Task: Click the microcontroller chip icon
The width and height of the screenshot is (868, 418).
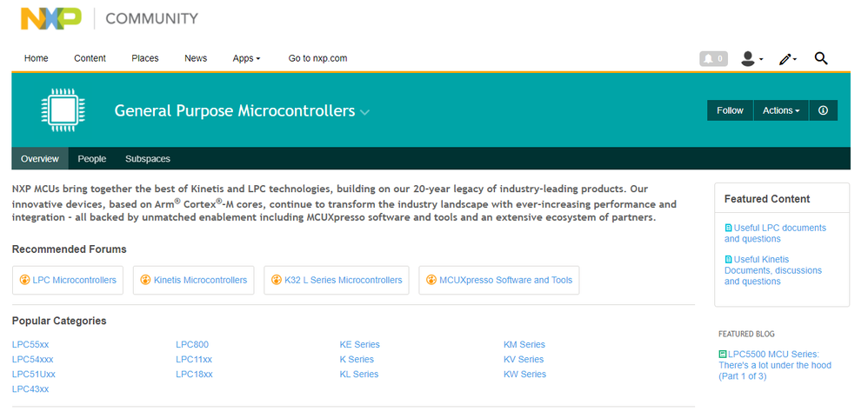Action: tap(63, 110)
